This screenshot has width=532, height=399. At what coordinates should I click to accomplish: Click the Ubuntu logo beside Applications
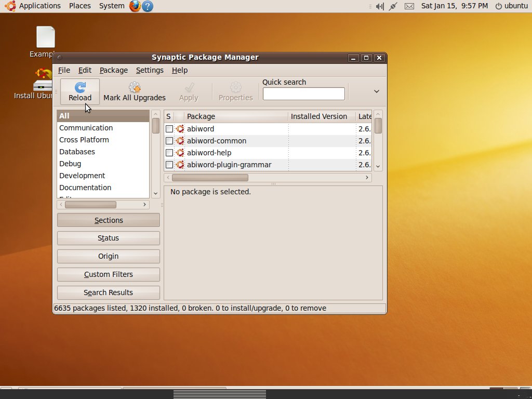click(x=10, y=6)
